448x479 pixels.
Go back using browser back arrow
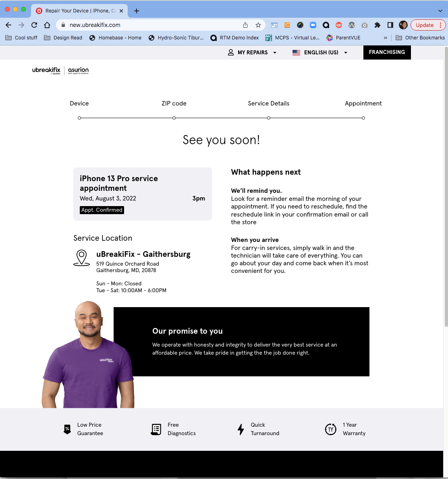click(x=8, y=25)
